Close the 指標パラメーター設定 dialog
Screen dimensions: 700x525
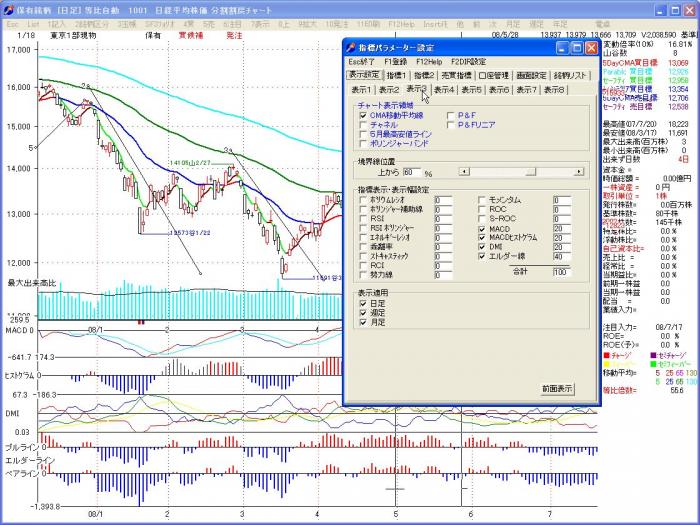pos(591,48)
